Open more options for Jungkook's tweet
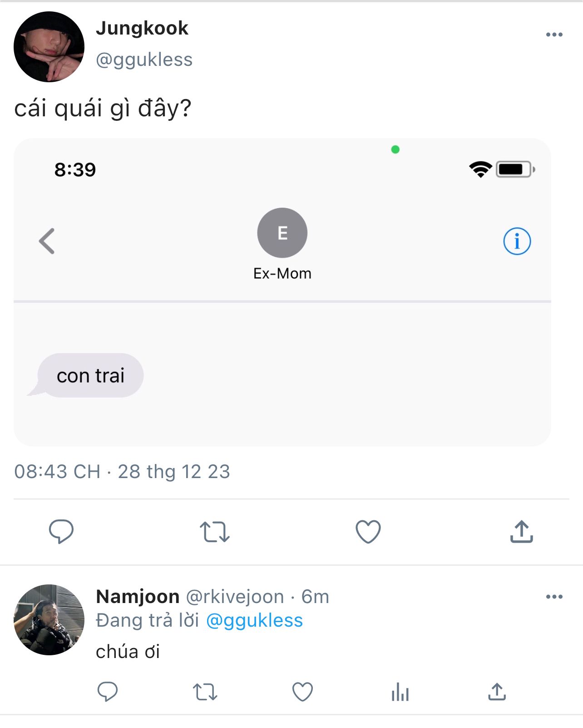The width and height of the screenshot is (583, 728). tap(554, 35)
